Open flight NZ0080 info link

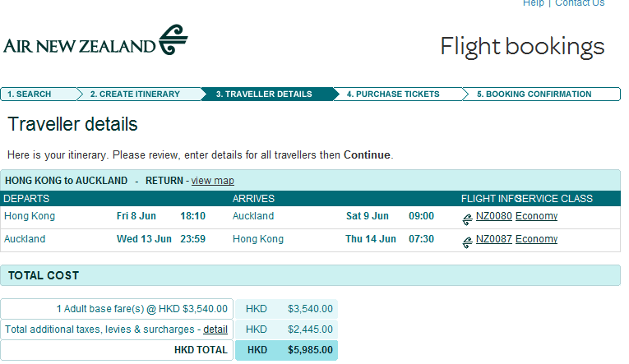493,217
